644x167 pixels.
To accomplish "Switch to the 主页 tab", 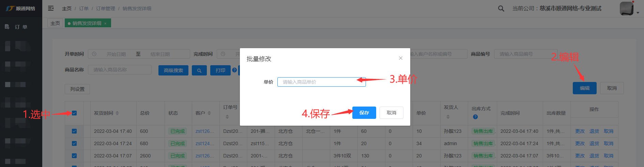I will pyautogui.click(x=55, y=23).
